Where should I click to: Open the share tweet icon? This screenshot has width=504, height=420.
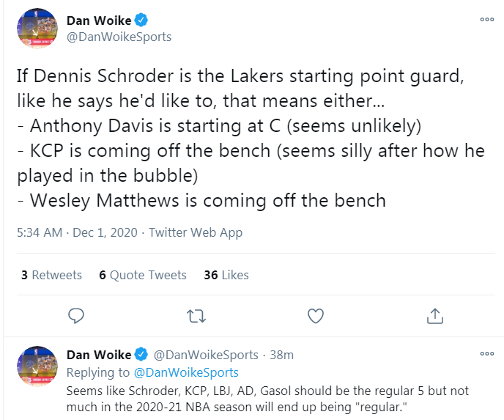[x=434, y=316]
